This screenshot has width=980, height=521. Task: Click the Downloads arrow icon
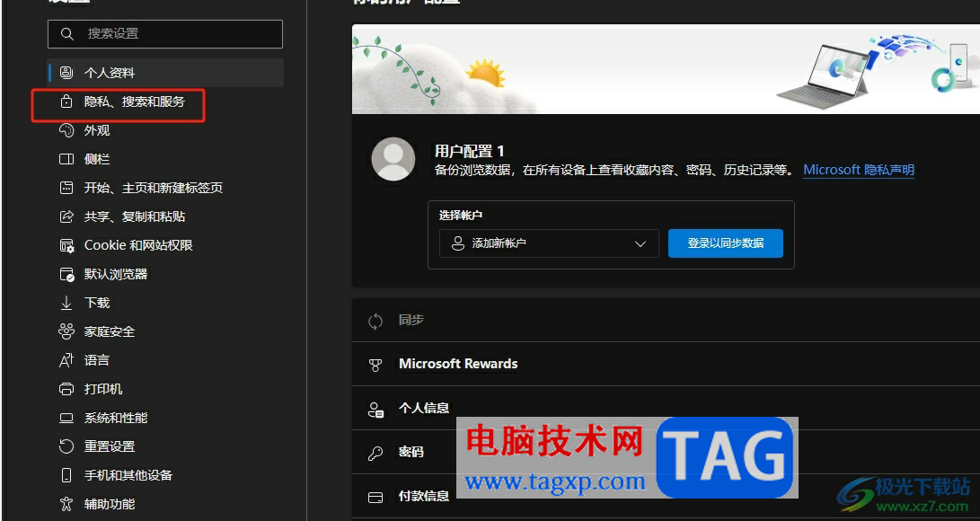[66, 303]
